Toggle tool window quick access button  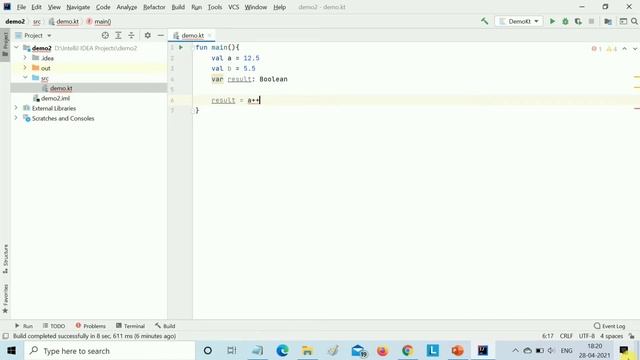coord(5,336)
